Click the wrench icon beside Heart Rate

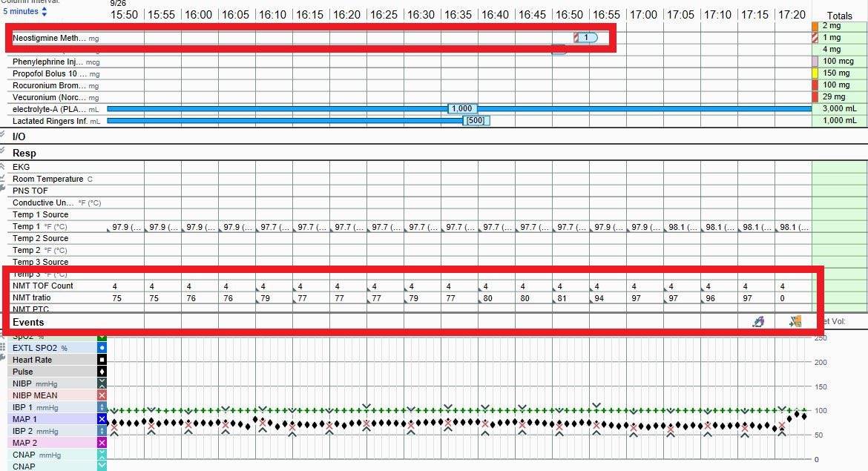(x=3, y=359)
